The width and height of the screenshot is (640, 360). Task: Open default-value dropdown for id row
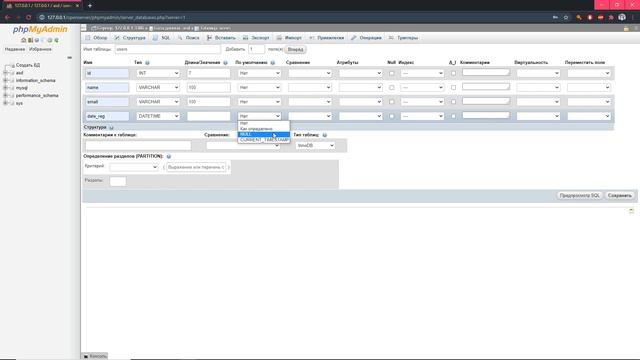click(x=259, y=73)
